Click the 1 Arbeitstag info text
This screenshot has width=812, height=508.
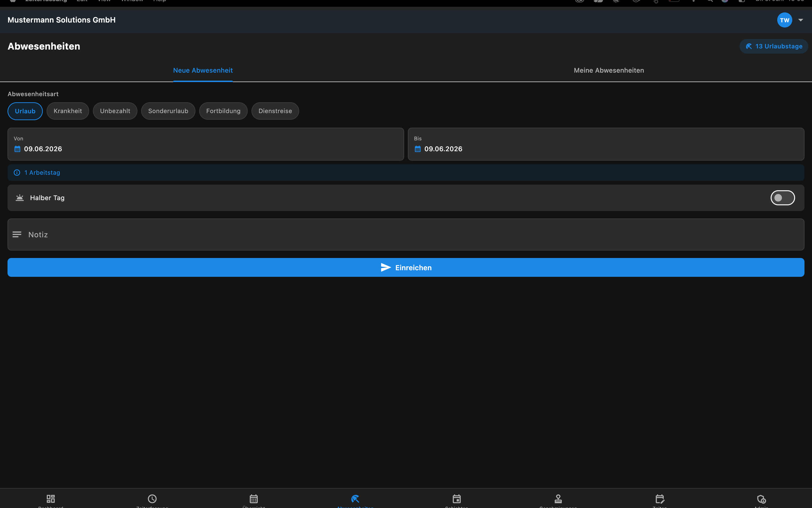(x=42, y=173)
